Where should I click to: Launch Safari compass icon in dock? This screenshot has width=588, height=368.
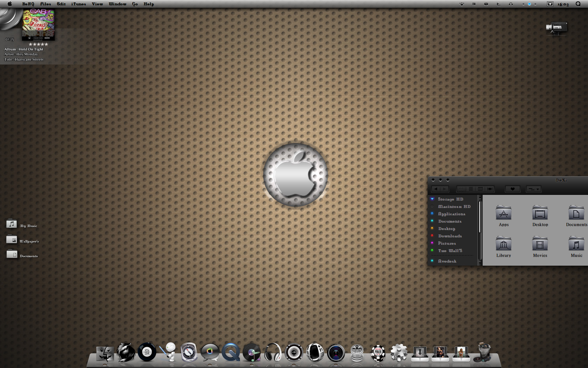click(x=189, y=352)
